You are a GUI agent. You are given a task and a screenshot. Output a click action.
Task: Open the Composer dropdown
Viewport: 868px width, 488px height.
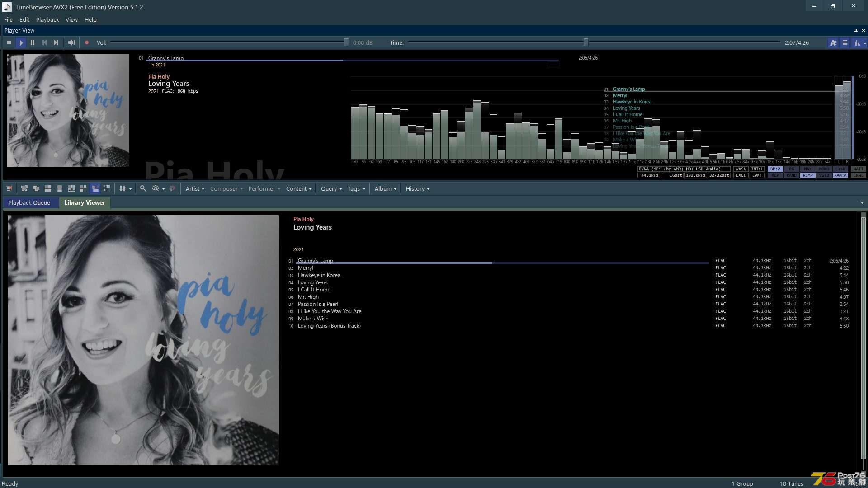(x=226, y=189)
